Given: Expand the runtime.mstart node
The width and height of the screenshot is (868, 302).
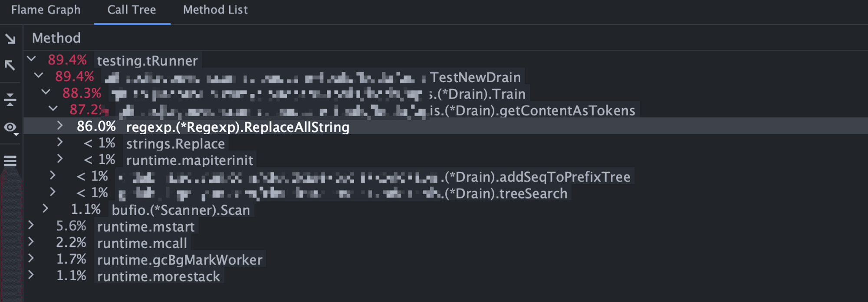Looking at the screenshot, I should pos(31,226).
